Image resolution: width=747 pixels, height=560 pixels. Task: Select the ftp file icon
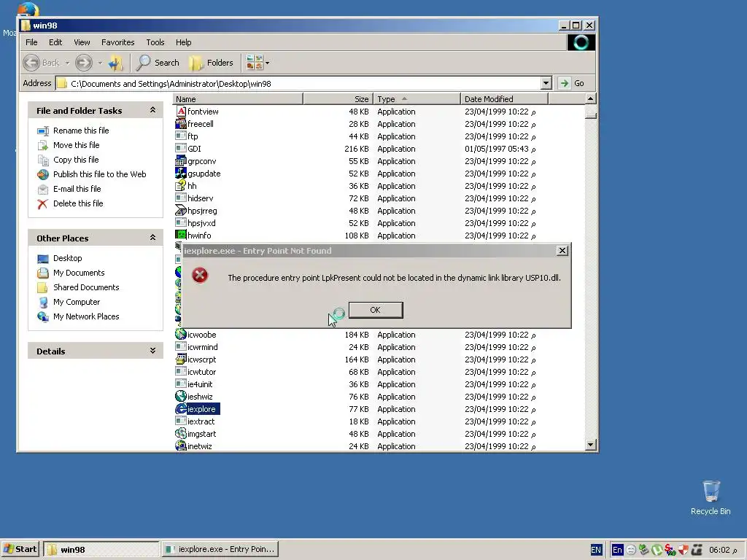pyautogui.click(x=181, y=136)
